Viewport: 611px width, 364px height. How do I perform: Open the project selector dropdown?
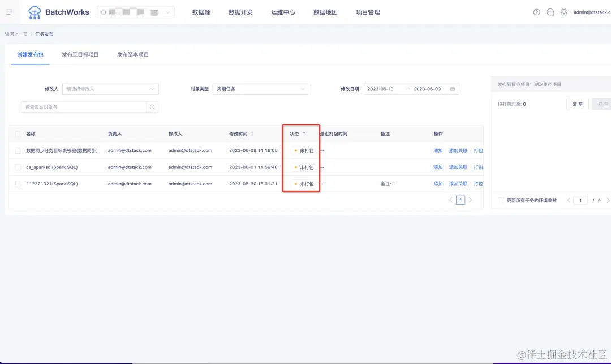[135, 12]
